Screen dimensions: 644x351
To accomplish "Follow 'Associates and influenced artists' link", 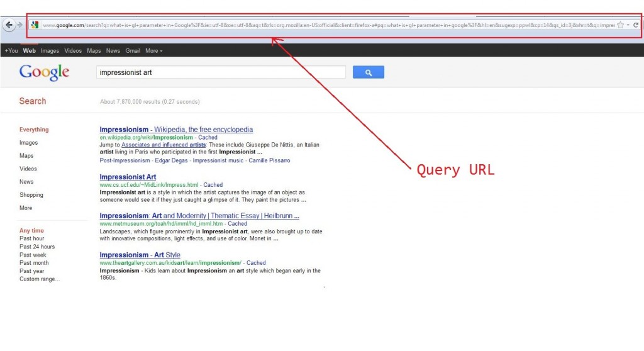I will pos(164,145).
